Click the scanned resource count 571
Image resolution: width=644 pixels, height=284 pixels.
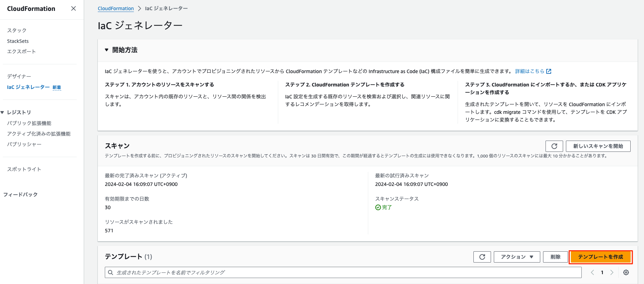tap(109, 231)
